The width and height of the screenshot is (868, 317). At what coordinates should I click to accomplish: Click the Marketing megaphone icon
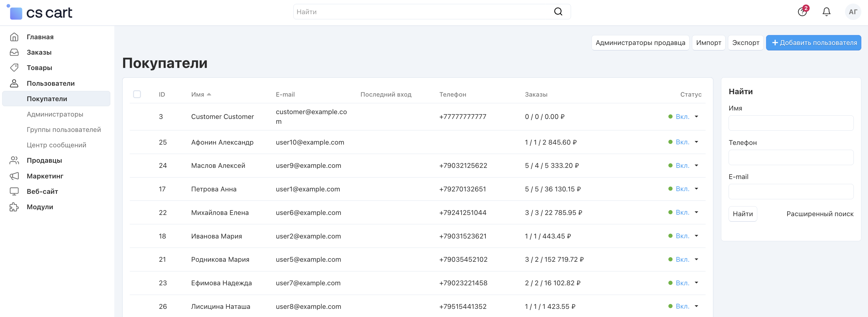click(14, 176)
